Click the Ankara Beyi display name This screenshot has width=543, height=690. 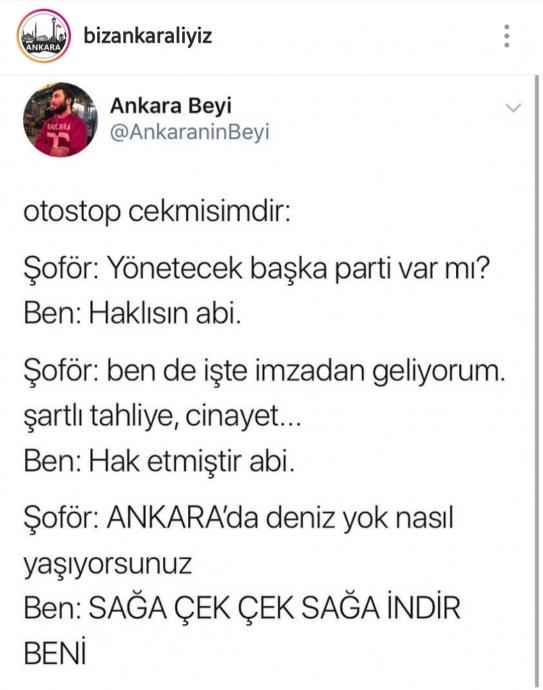(x=171, y=106)
